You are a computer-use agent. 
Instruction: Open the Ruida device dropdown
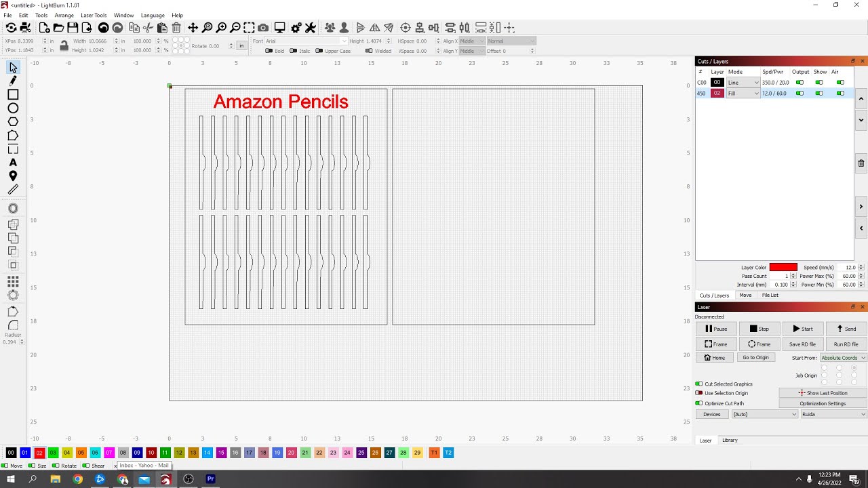[x=833, y=414]
